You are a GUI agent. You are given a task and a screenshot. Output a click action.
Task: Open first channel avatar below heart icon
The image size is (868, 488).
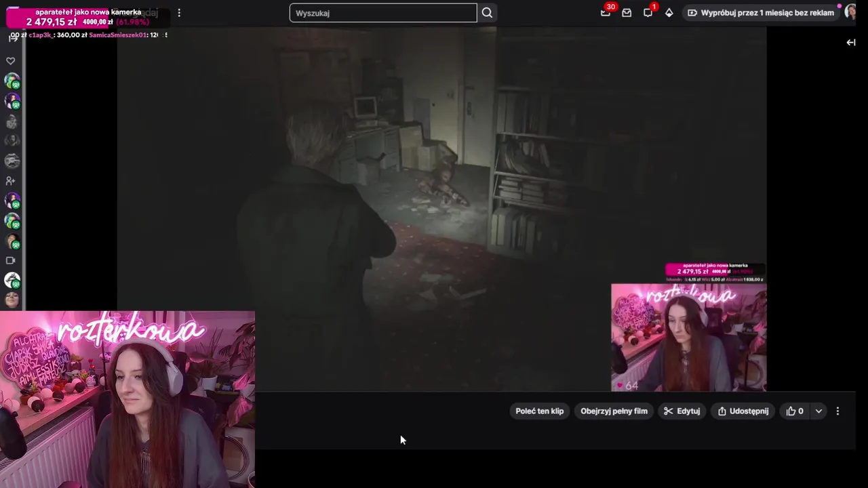click(x=12, y=81)
